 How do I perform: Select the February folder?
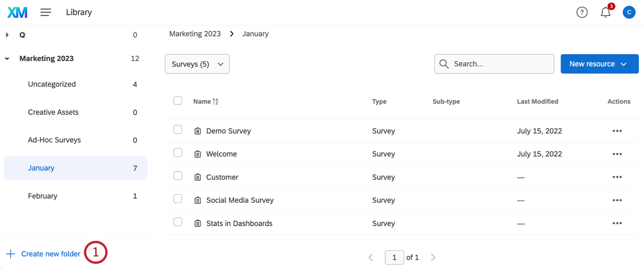(x=42, y=196)
